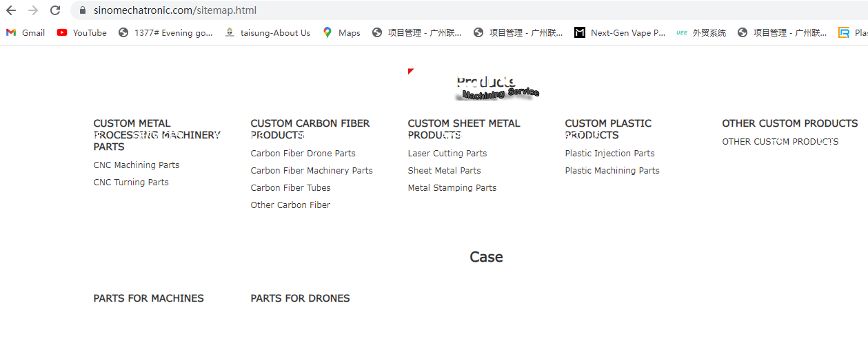Click the browser back arrow

11,10
